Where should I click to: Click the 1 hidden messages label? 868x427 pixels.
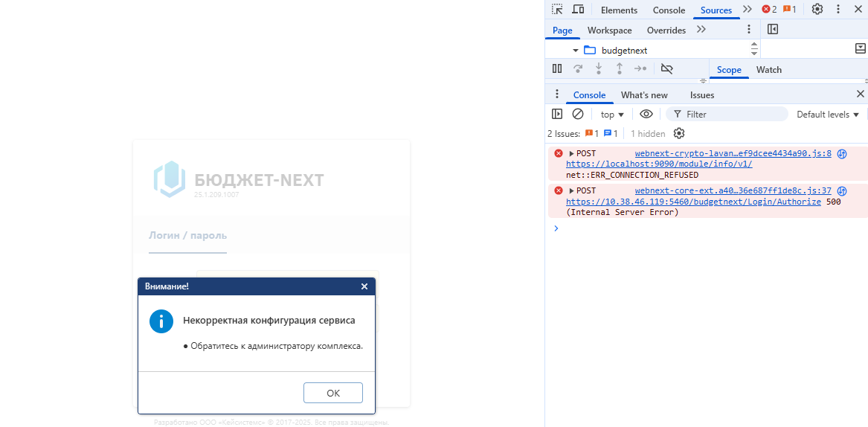tap(648, 133)
